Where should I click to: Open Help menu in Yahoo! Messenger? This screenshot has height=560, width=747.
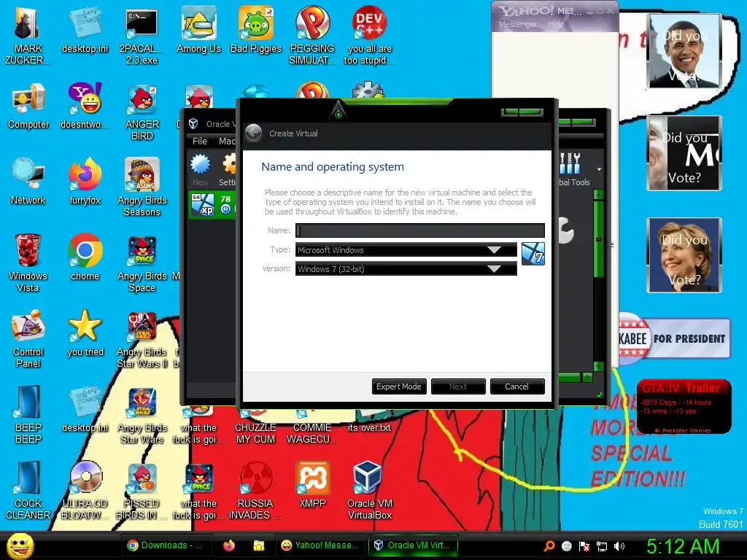(555, 24)
